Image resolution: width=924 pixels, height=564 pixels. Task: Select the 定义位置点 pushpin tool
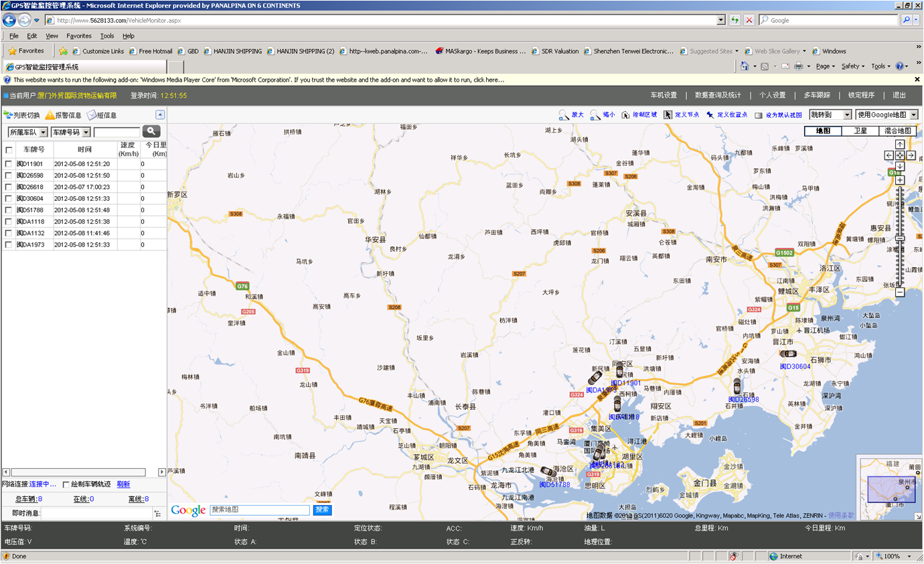710,115
